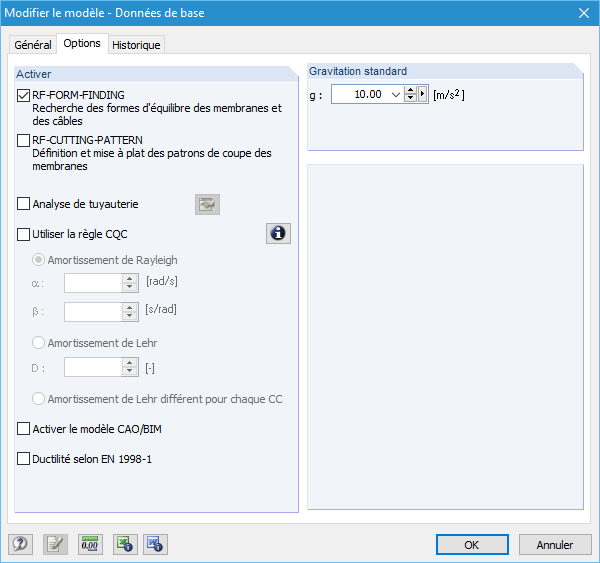
Task: Enable Ductilité selon EN 1998-1
Action: coord(23,459)
